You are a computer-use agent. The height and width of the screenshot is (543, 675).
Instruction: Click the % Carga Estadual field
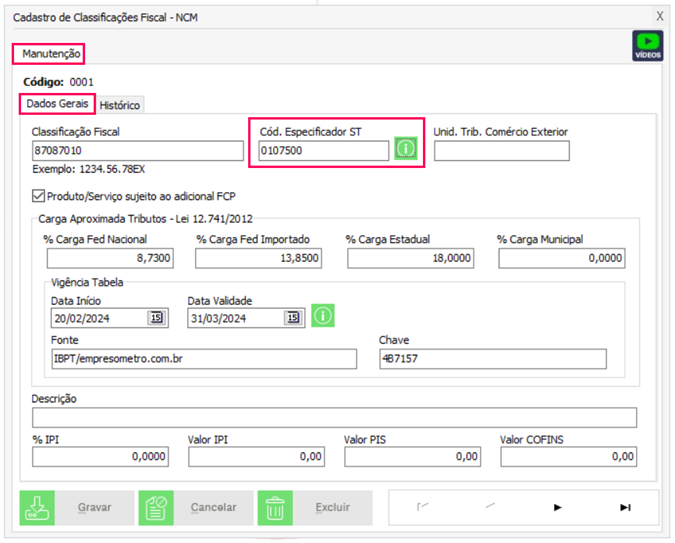click(410, 258)
